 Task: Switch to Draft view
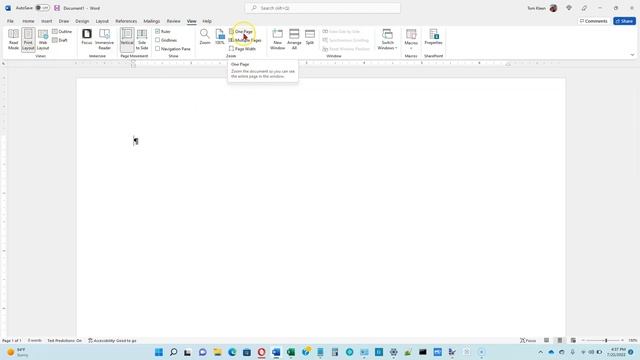[60, 40]
